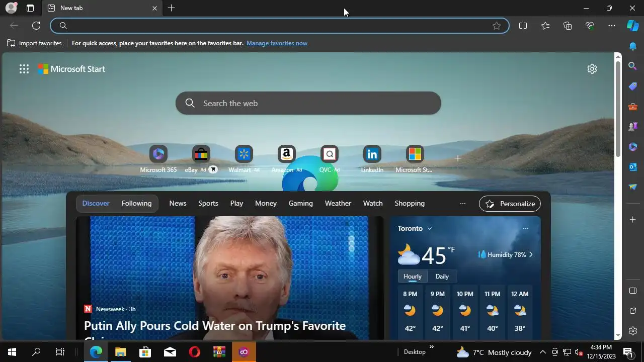
Task: Click Manage favorites now link
Action: click(x=277, y=43)
